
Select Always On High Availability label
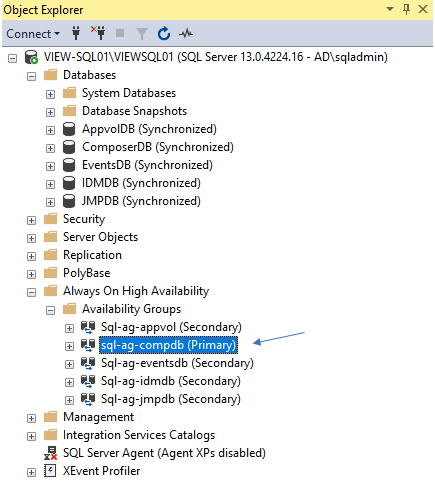(136, 291)
